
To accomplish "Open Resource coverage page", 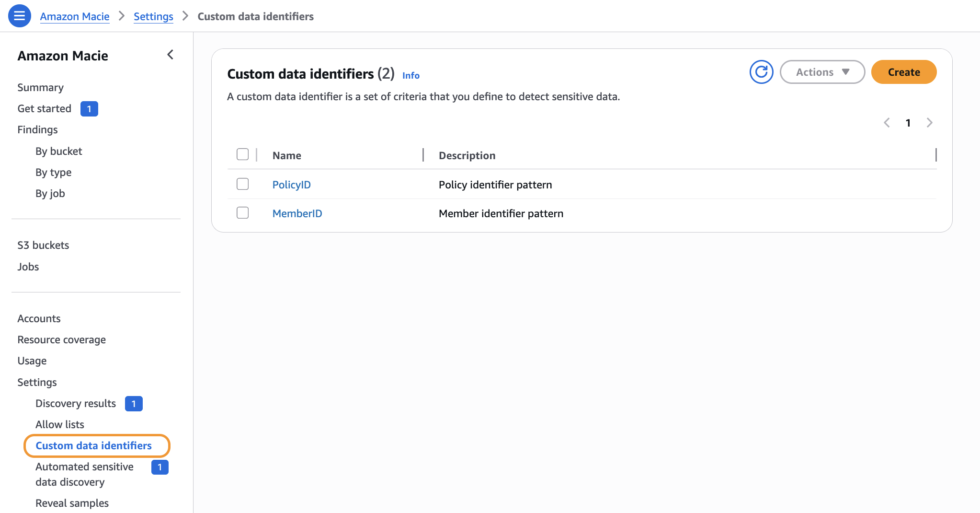I will click(x=62, y=339).
